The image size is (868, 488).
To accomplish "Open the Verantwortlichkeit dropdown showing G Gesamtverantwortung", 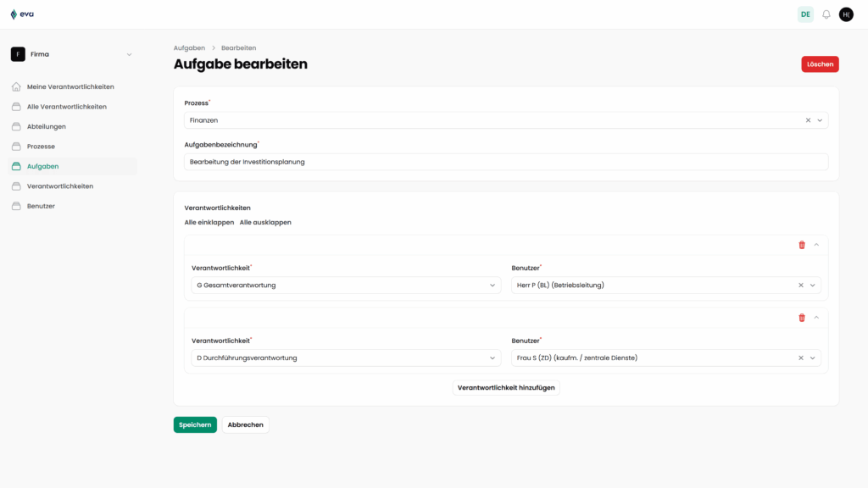I will pyautogui.click(x=492, y=286).
